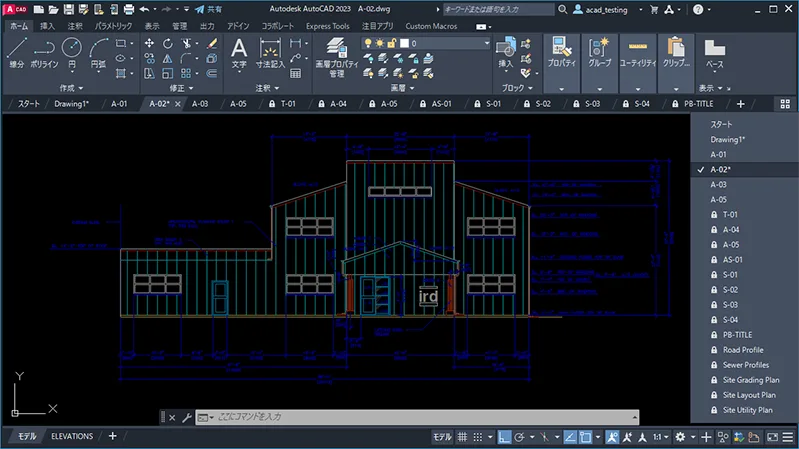Add new drawing tab with plus button
799x449 pixels.
click(740, 104)
